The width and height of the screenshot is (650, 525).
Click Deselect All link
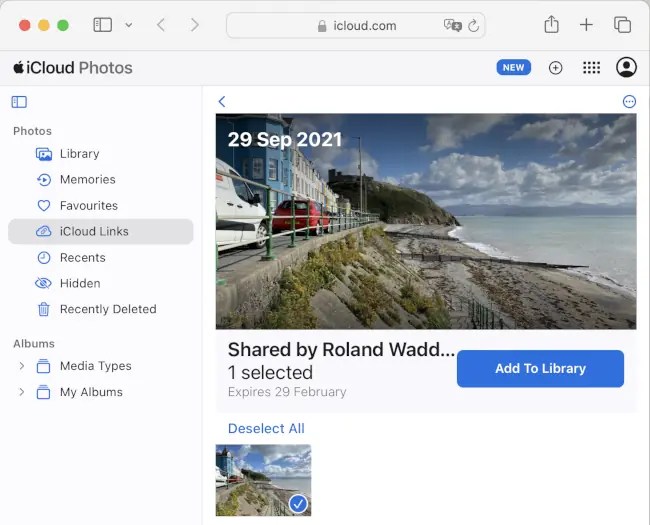coord(266,428)
